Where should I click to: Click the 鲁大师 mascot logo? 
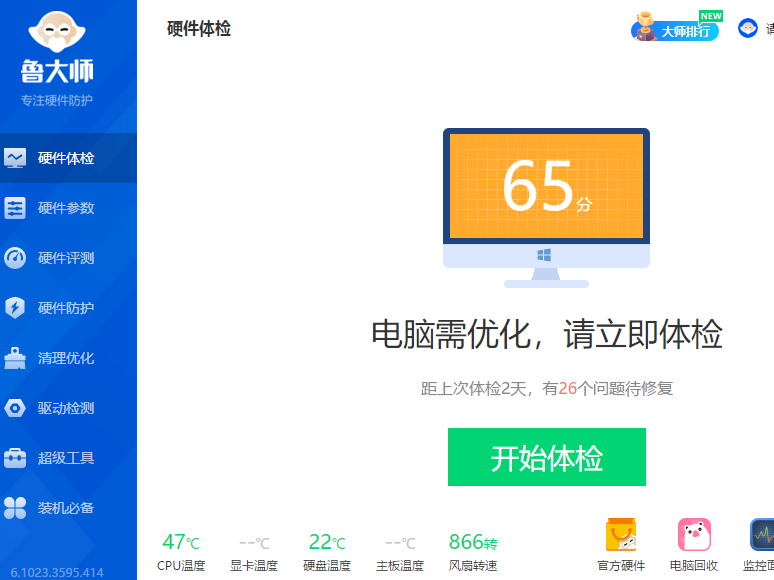(57, 32)
